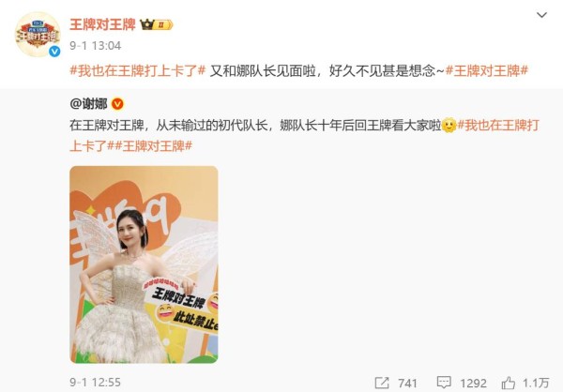This screenshot has height=392, width=563.
Task: Click the 9-1 13:04 post timestamp
Action: [95, 46]
